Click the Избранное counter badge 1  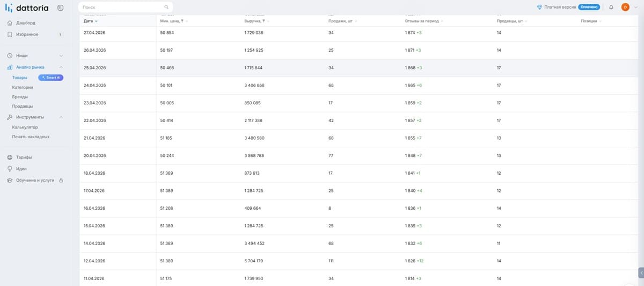point(60,34)
